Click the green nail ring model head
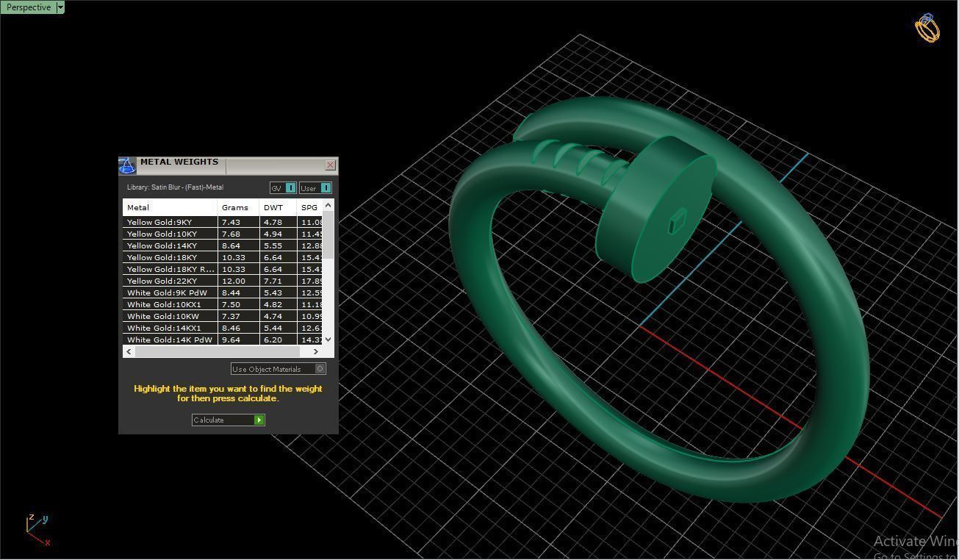This screenshot has height=560, width=959. [x=656, y=208]
